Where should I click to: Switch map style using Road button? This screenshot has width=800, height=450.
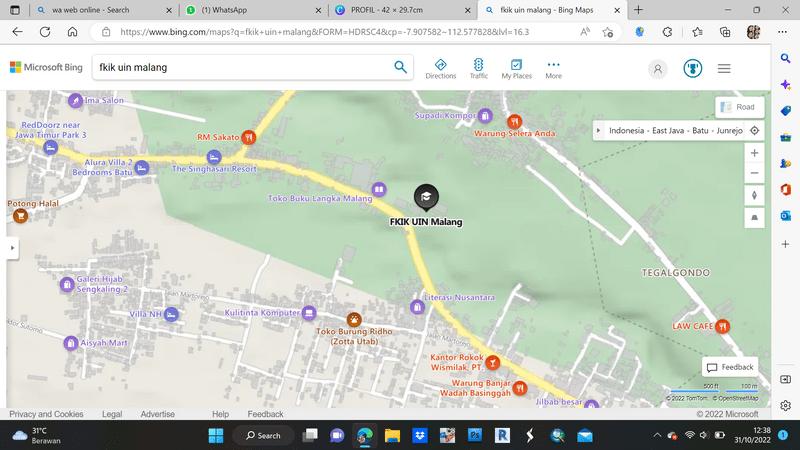pos(739,107)
